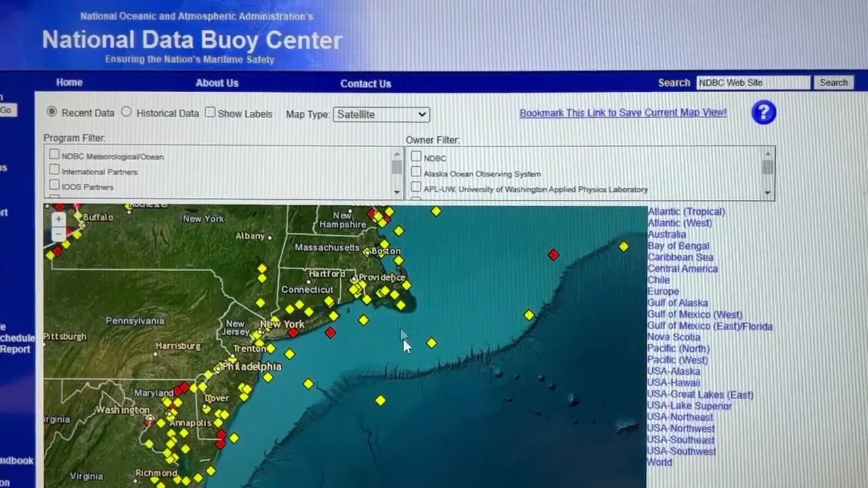This screenshot has height=488, width=868.
Task: Select the lone yellow buoy in deep water southeast of Philadelphia
Action: [x=380, y=401]
